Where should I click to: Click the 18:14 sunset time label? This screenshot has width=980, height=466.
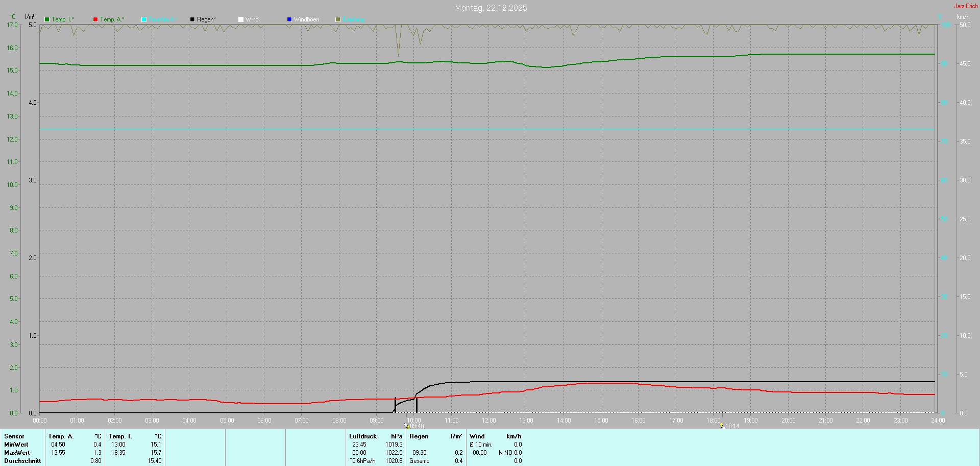732,426
